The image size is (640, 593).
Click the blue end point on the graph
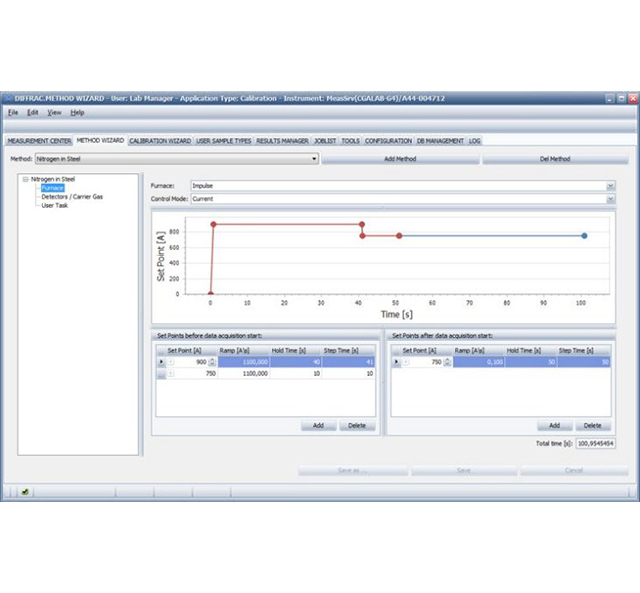pyautogui.click(x=584, y=236)
